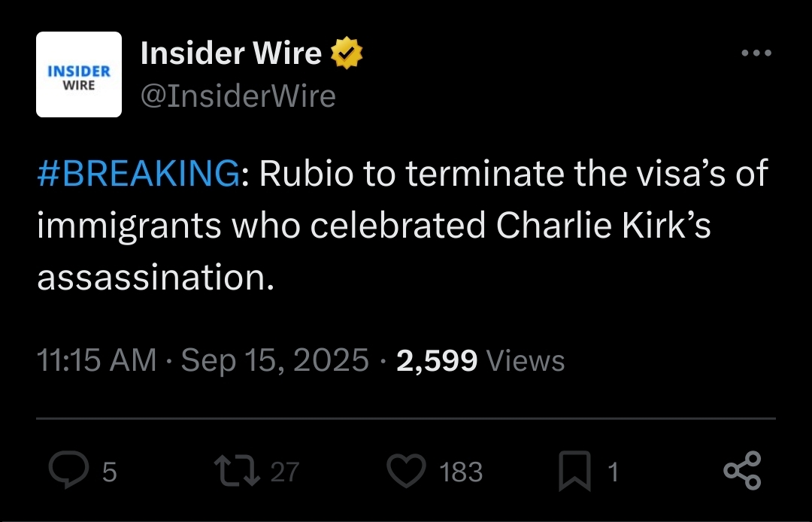
Task: View the 2,599 Views analytics
Action: click(x=480, y=360)
